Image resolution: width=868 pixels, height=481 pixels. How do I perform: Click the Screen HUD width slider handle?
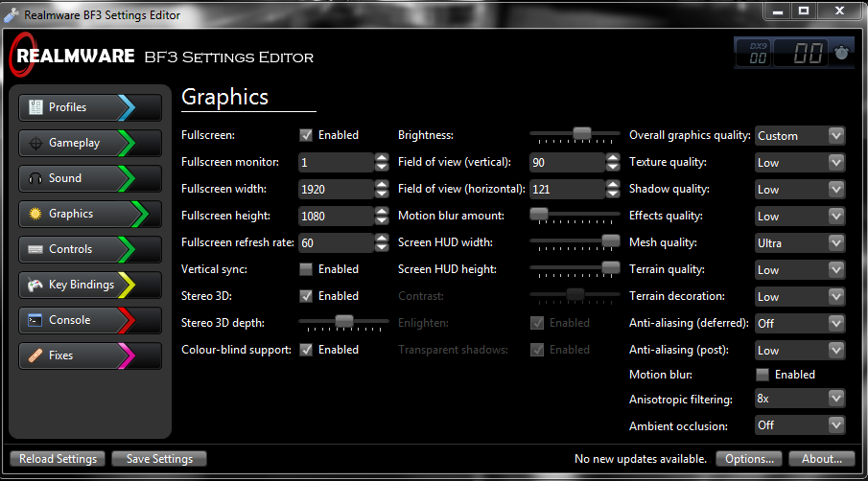coord(611,240)
